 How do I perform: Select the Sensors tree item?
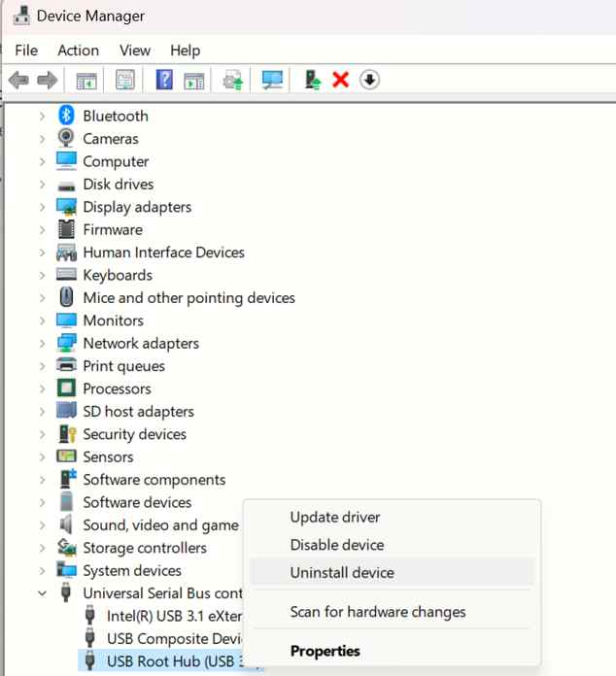[108, 457]
